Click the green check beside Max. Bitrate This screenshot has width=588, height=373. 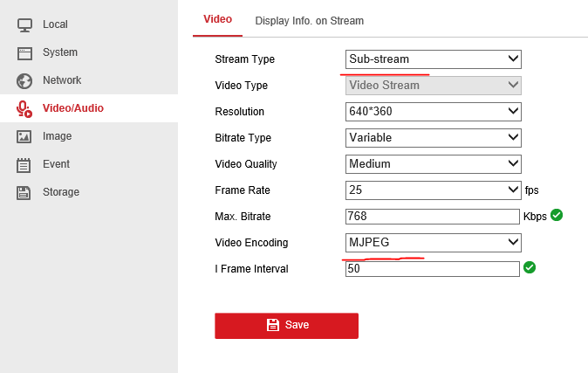557,214
